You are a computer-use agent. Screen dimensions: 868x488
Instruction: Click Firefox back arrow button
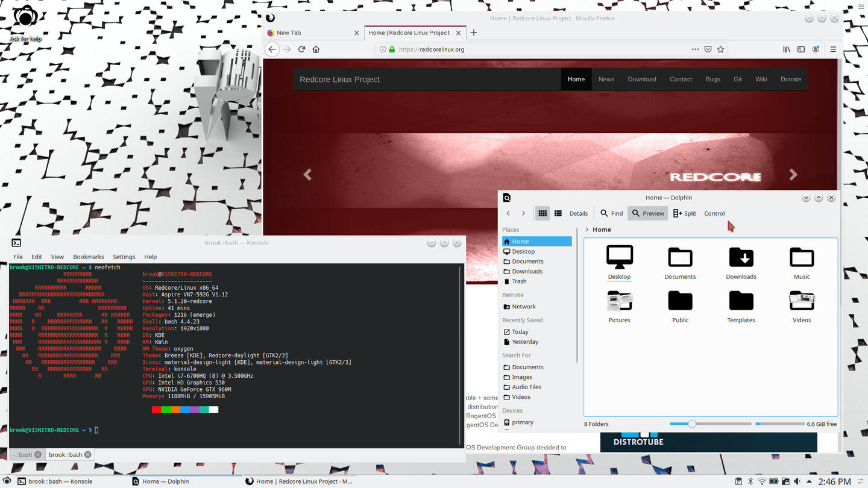point(272,49)
